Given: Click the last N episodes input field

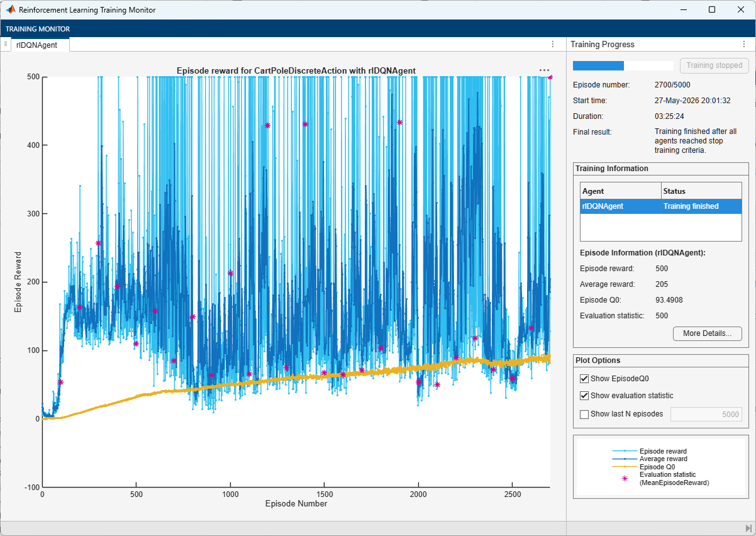Looking at the screenshot, I should click(706, 415).
